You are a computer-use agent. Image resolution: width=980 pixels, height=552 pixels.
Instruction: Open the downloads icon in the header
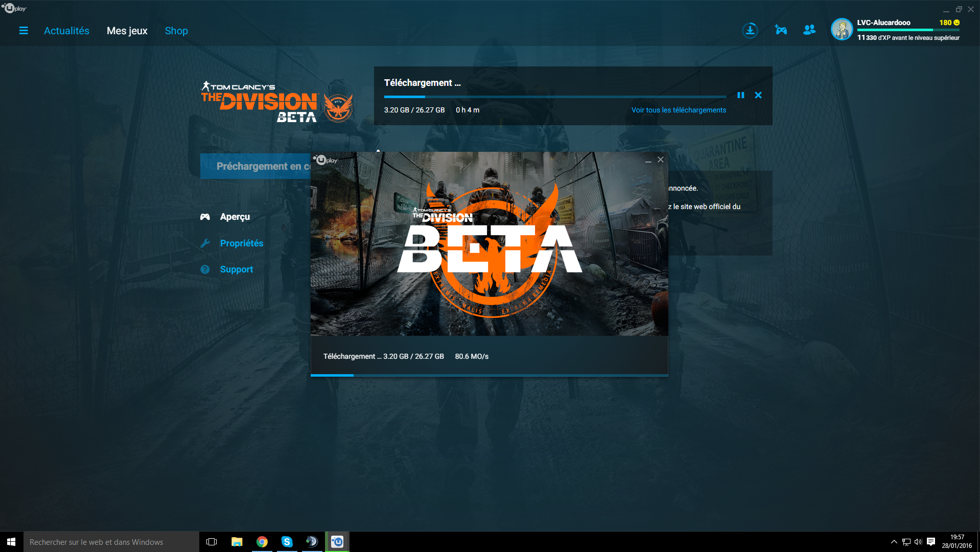pos(750,30)
